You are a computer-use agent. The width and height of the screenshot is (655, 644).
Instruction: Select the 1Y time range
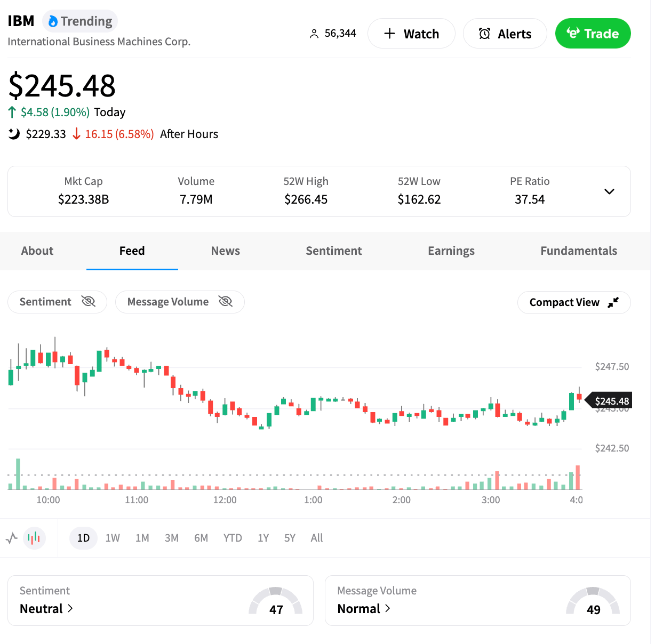coord(263,538)
